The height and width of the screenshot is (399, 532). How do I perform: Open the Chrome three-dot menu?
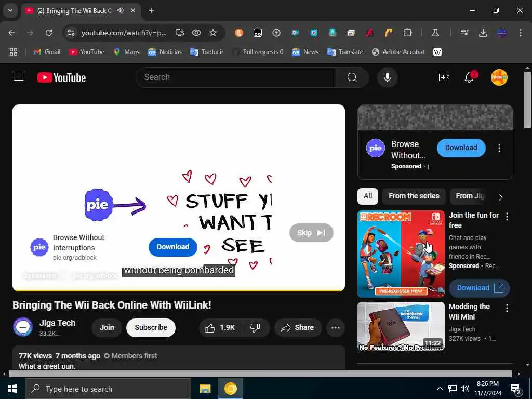[521, 33]
